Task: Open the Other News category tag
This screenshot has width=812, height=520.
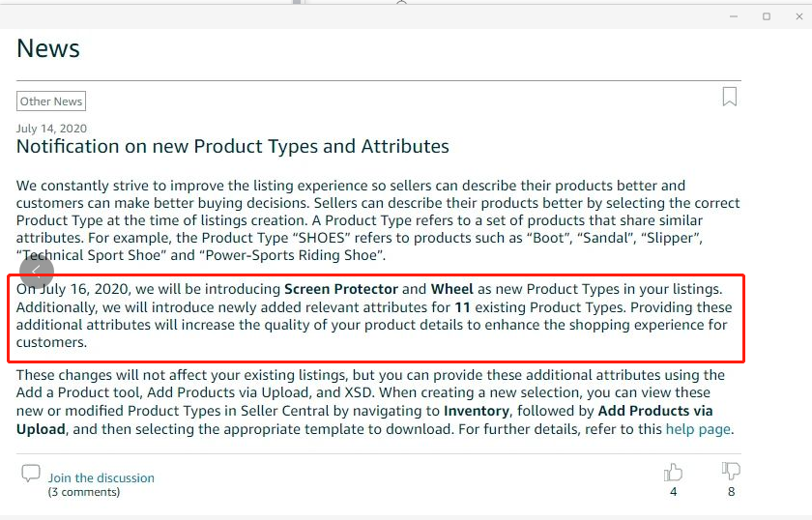Action: tap(51, 101)
